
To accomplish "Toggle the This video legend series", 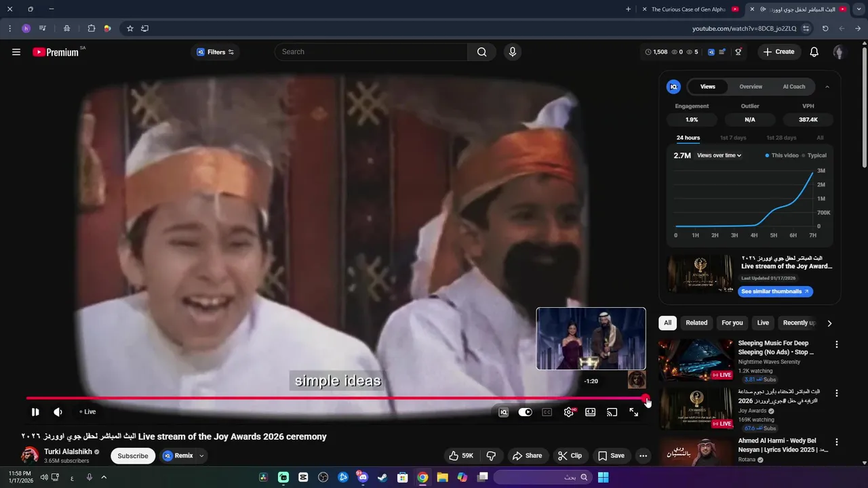I will point(782,156).
